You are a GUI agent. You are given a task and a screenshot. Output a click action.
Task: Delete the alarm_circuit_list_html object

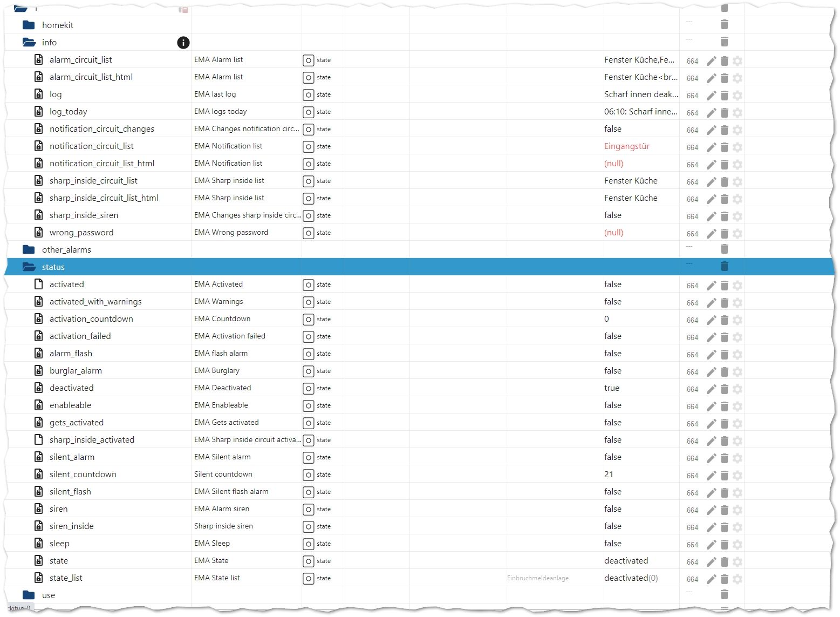(725, 78)
